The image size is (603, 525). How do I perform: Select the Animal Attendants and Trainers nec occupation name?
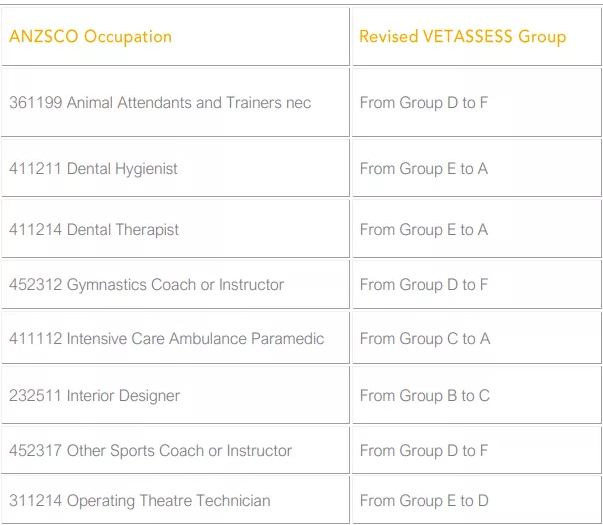click(188, 103)
